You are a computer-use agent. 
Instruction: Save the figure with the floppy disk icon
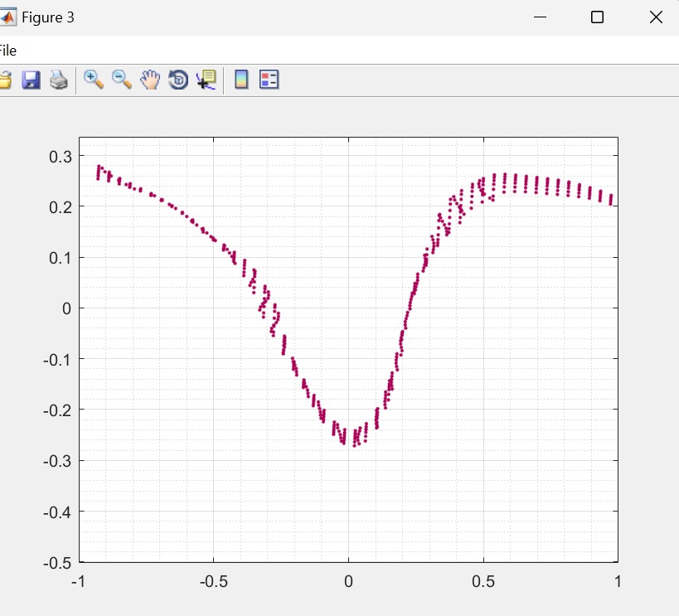(x=32, y=80)
